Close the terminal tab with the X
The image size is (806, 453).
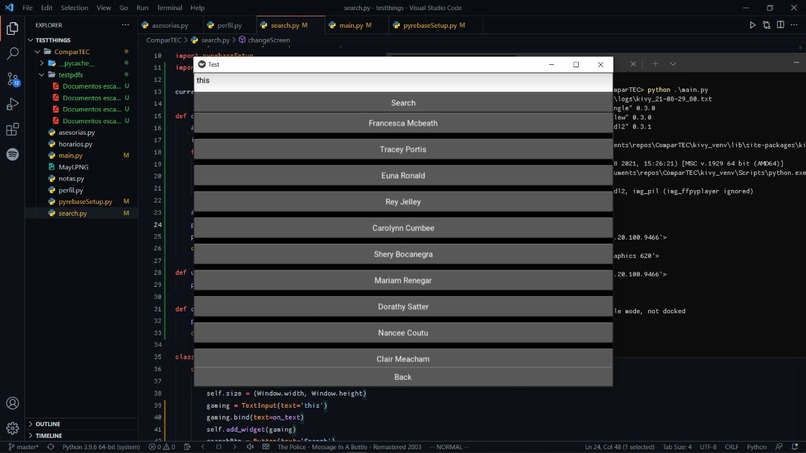pos(633,64)
